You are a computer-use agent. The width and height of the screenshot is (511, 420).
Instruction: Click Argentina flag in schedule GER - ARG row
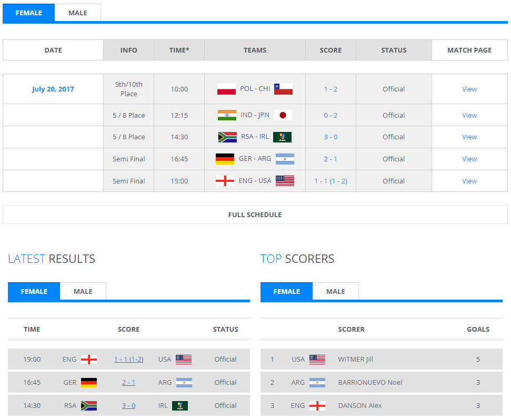click(x=285, y=159)
